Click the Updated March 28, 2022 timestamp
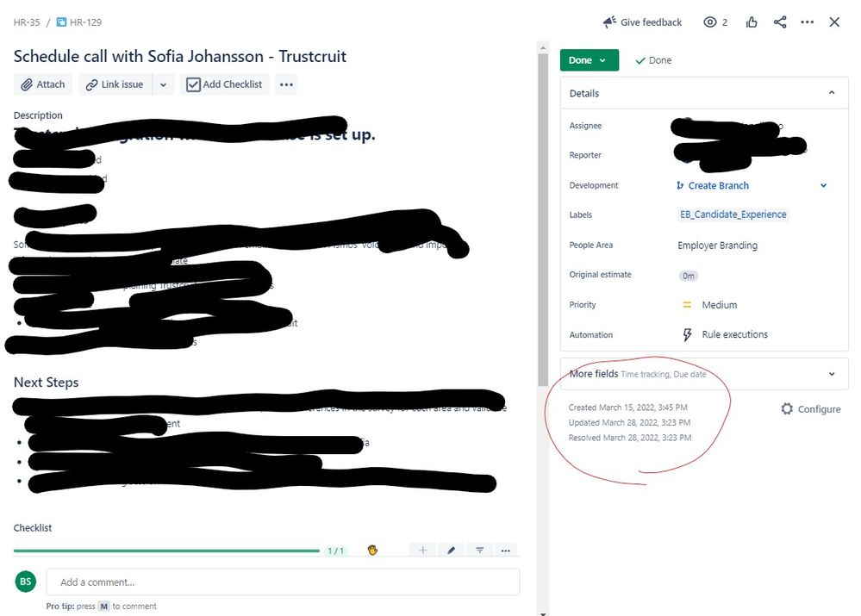Viewport: 861px width, 616px height. (629, 423)
